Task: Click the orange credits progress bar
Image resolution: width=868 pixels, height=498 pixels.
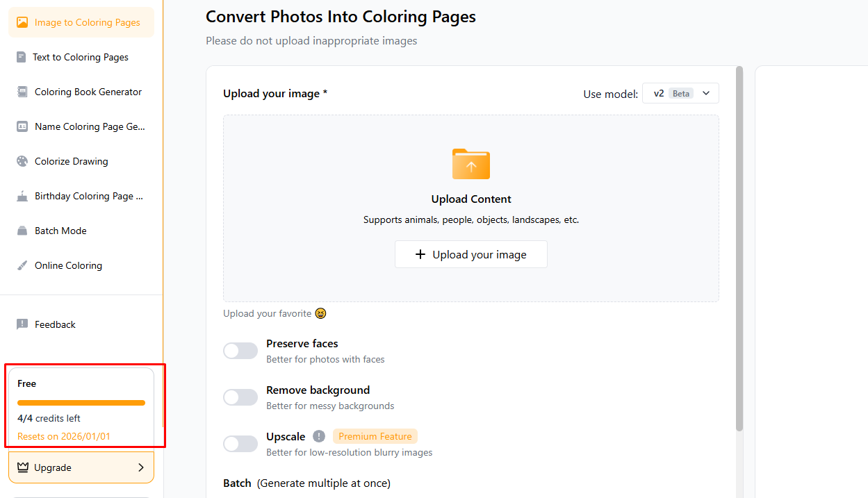Action: coord(81,403)
